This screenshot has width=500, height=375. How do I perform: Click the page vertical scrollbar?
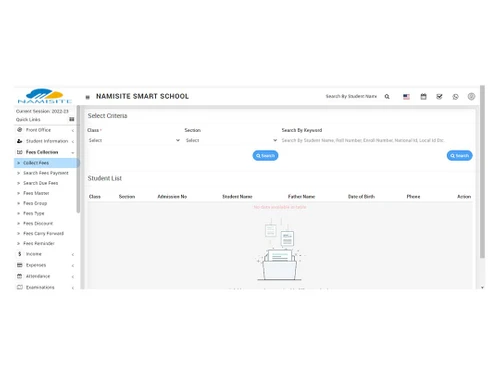point(482,172)
